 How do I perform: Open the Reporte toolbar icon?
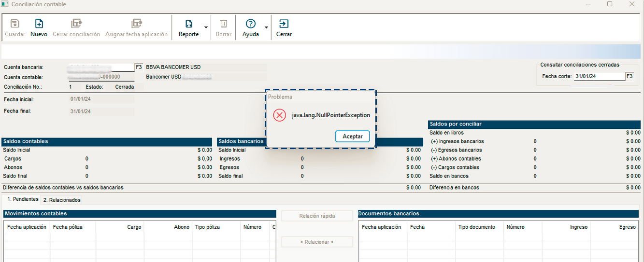[188, 24]
